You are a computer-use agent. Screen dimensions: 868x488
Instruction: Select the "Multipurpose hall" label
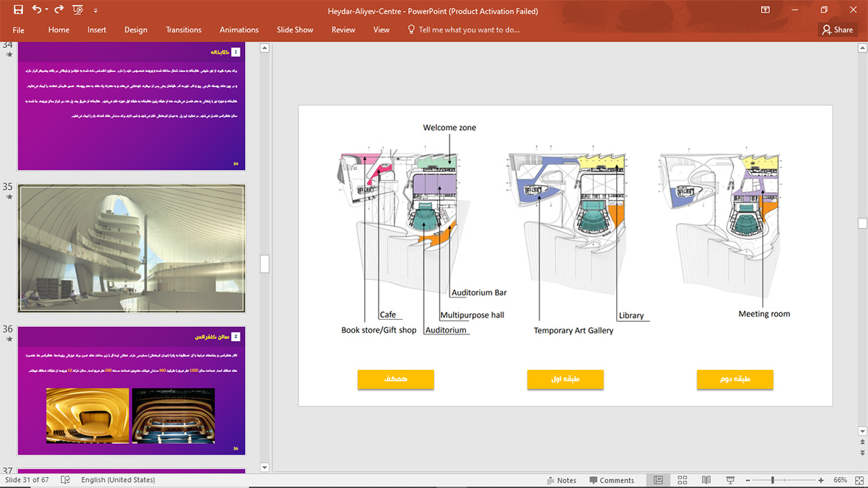coord(472,315)
